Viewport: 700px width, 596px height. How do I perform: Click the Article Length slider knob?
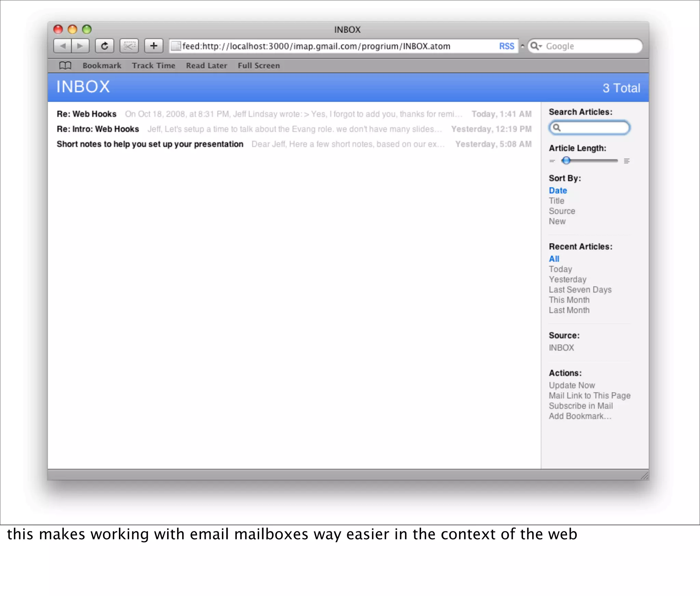(x=566, y=160)
